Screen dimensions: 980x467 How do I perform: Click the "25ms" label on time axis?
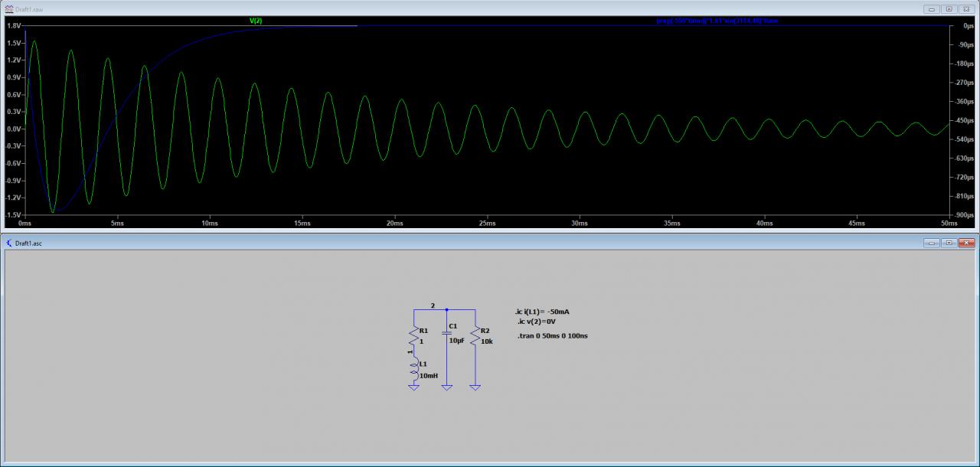[x=487, y=224]
